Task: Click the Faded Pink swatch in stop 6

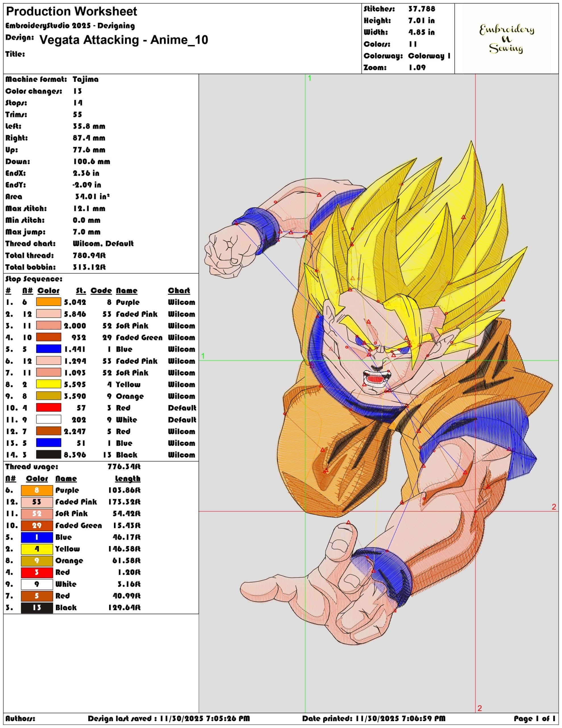Action: [49, 361]
